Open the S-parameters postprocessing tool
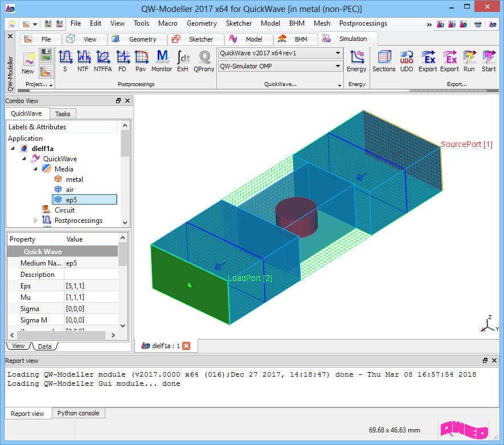504x445 pixels. coord(65,59)
